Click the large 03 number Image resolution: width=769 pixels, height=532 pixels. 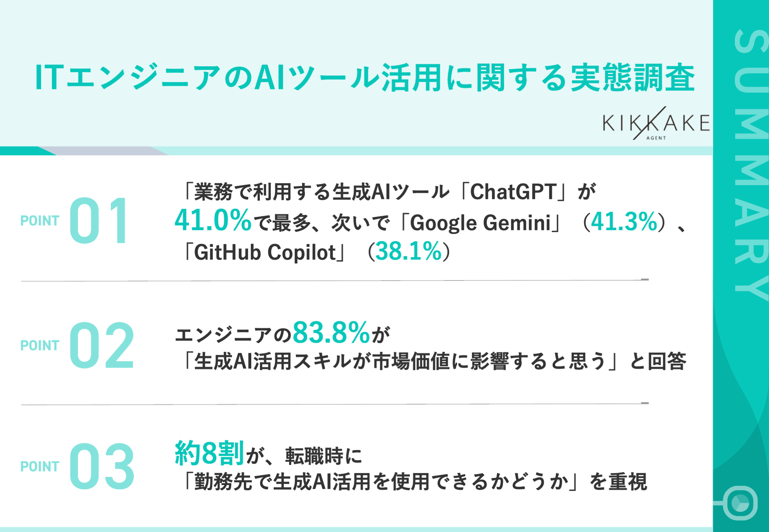102,466
